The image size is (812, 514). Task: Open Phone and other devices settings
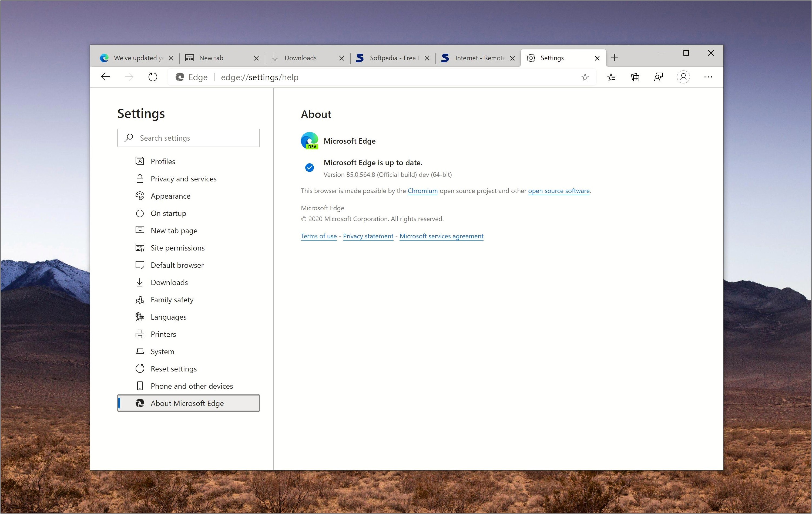click(x=189, y=386)
